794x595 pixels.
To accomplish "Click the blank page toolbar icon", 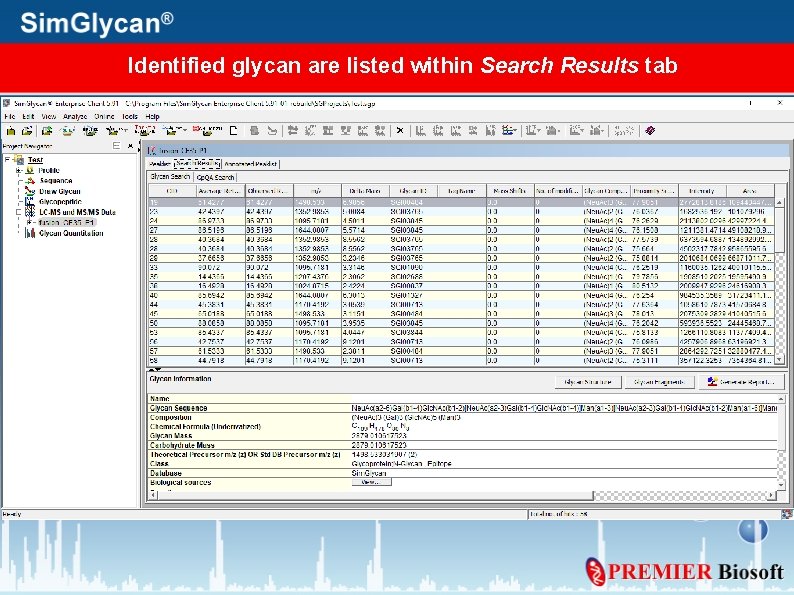I will [233, 131].
